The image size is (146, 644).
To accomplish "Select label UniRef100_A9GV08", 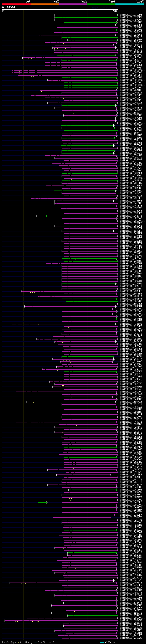I will 131,30.
